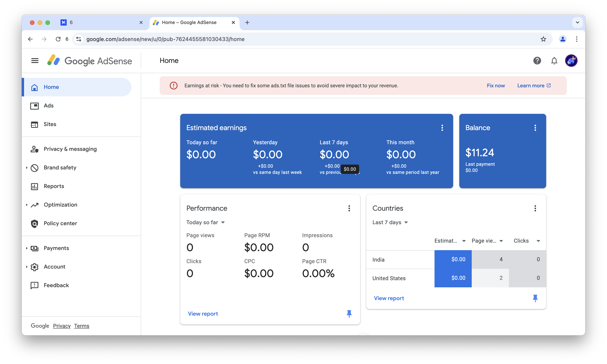
Task: Click the address bar URL
Action: pos(166,39)
